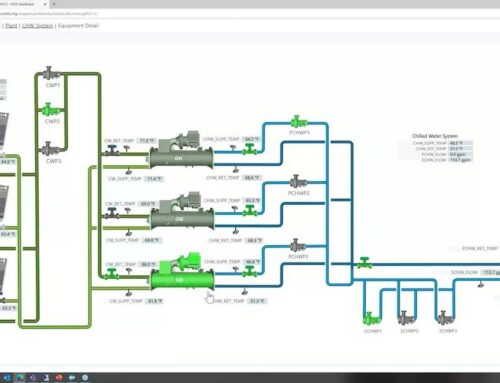Click CHW_RET_TEMP value in Chilled Water System panel

pyautogui.click(x=461, y=149)
